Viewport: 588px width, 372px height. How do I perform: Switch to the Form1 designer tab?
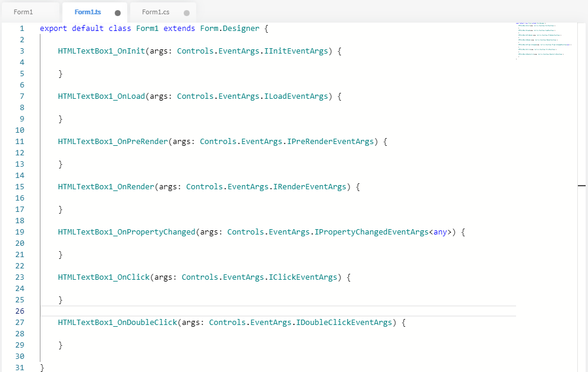click(24, 12)
